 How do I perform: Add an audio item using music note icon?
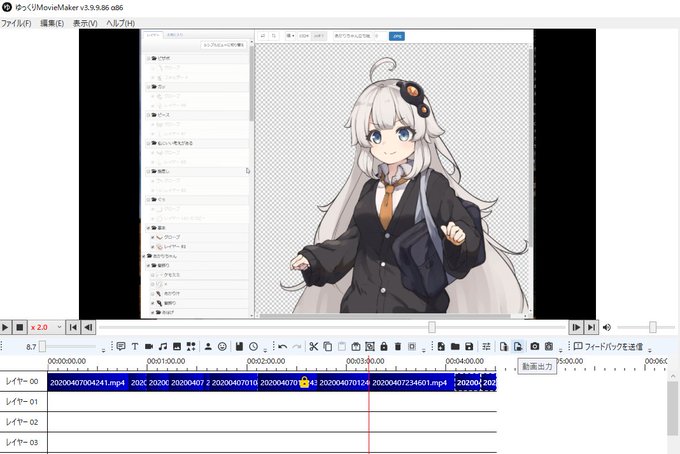tap(163, 346)
